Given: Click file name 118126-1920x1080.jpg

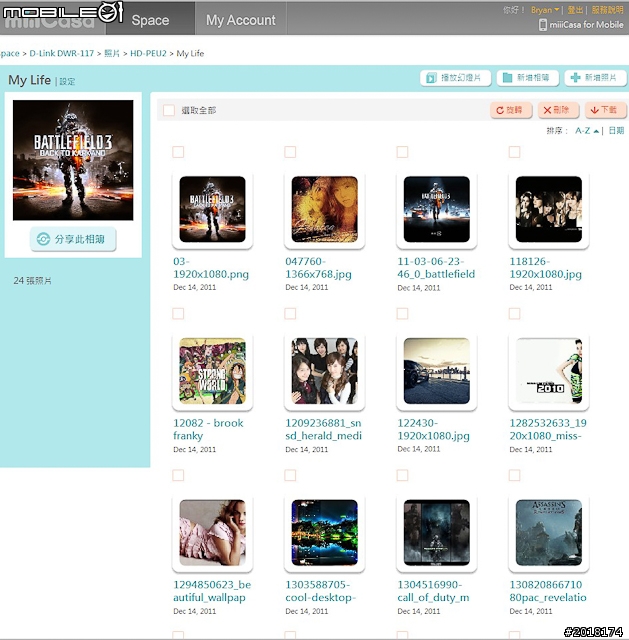Looking at the screenshot, I should tap(546, 268).
